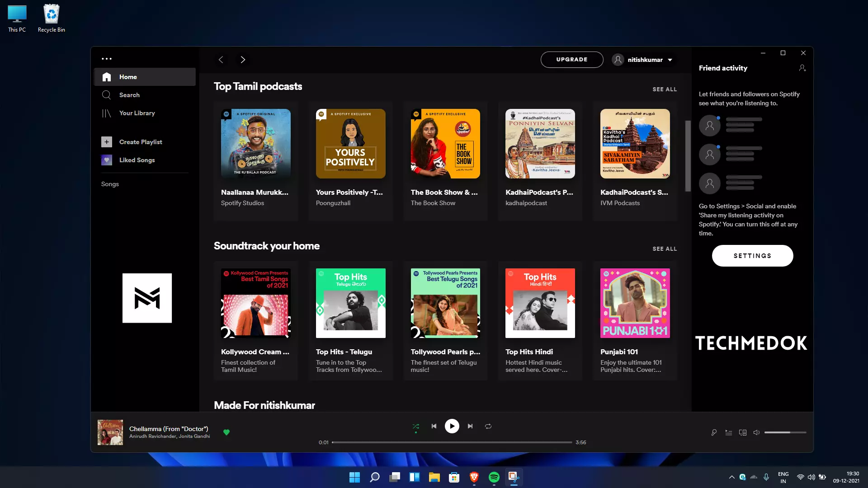
Task: Open Naallanaa Murukku podcast cover
Action: point(256,144)
